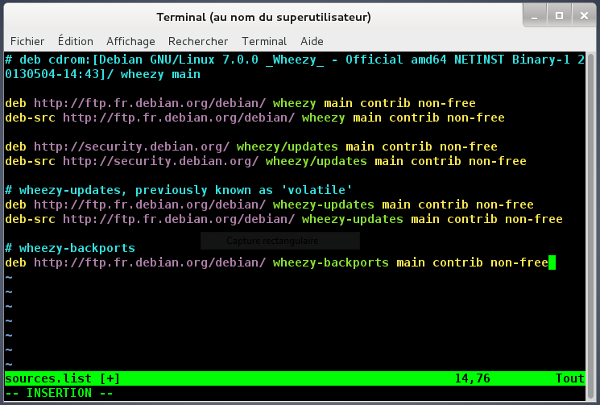This screenshot has height=405, width=600.
Task: Click 'http://security.debian.org/' in the deb-src line
Action: pos(161,161)
